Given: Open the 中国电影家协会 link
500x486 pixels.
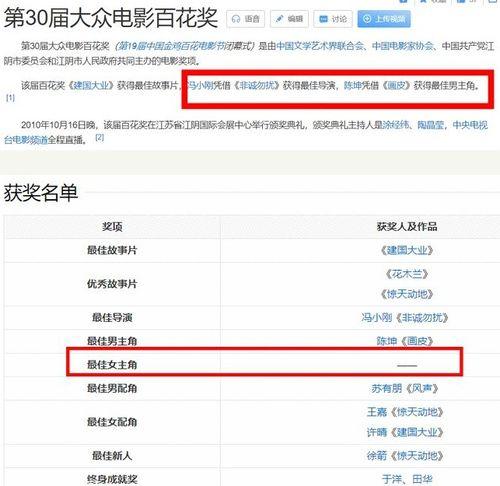Looking at the screenshot, I should [402, 46].
